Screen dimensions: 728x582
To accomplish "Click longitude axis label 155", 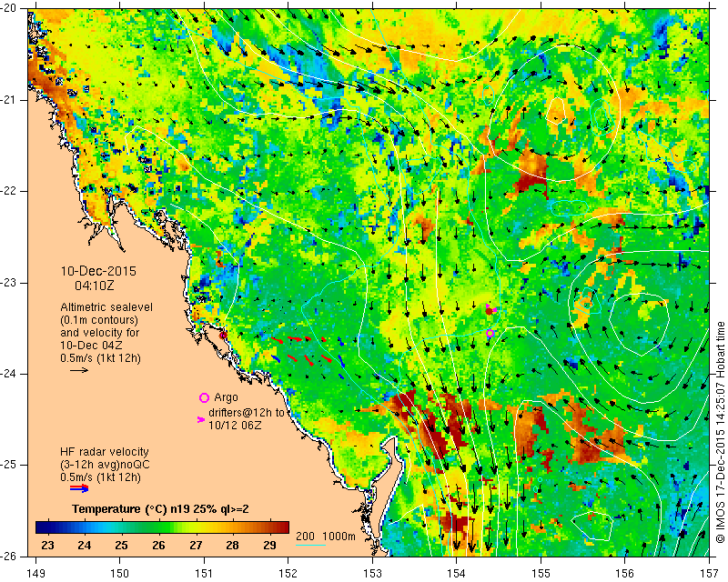I will [541, 574].
